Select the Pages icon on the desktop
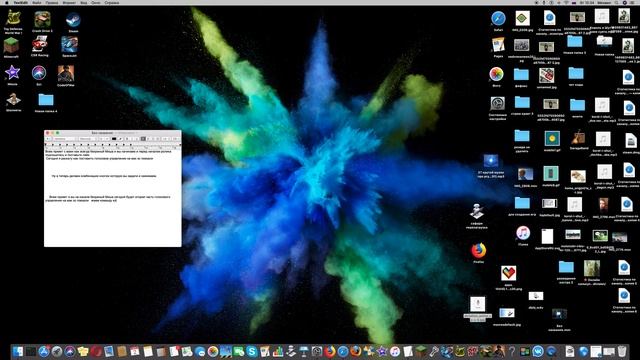This screenshot has width=640, height=360. tap(498, 45)
